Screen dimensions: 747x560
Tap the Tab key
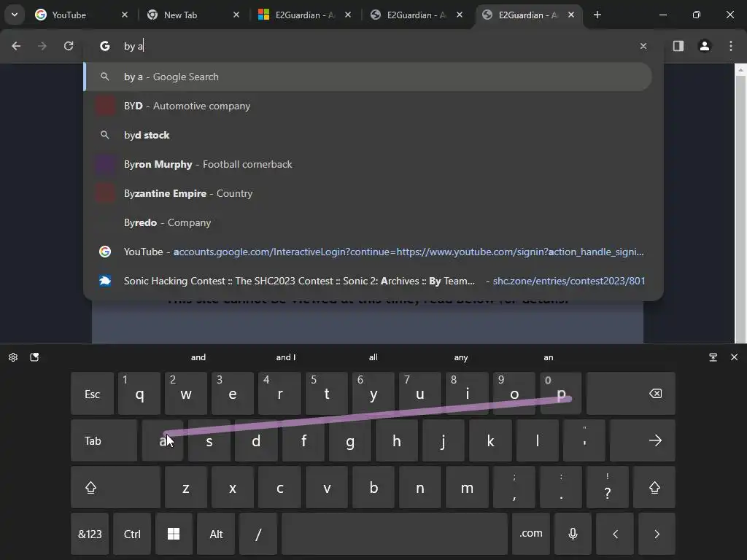pyautogui.click(x=104, y=440)
